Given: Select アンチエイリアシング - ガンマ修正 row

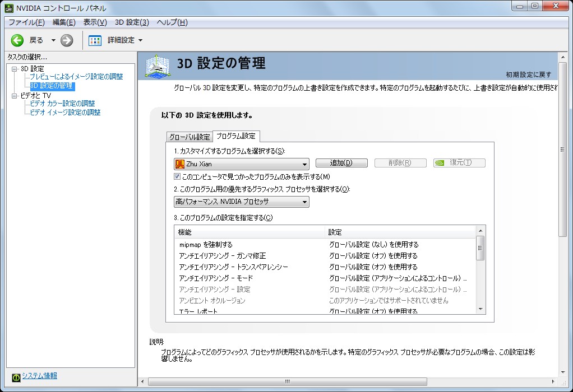Looking at the screenshot, I should [x=325, y=256].
